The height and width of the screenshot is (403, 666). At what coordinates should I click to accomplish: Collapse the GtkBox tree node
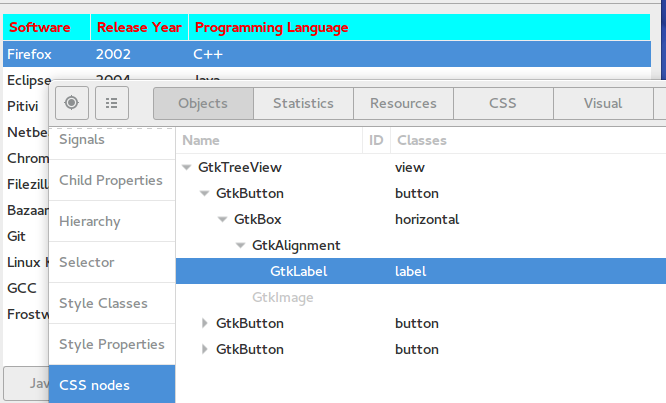[223, 219]
